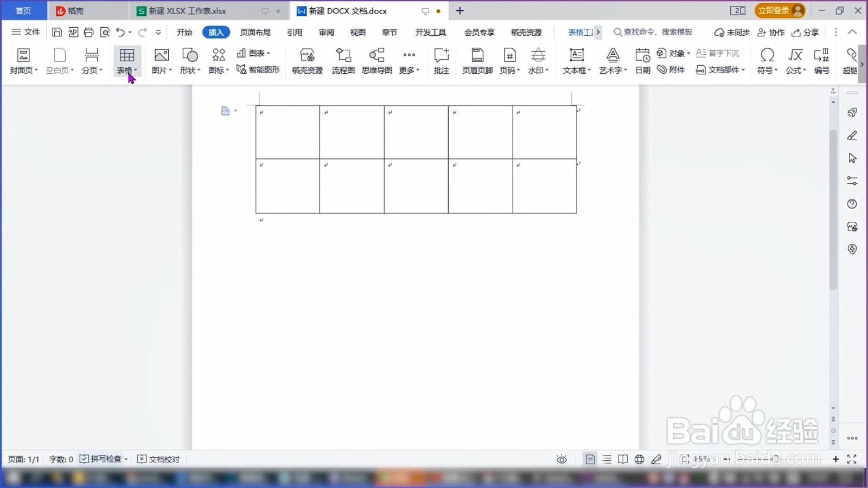This screenshot has width=868, height=488.
Task: Collapse the ribbon with the chevron
Action: (x=852, y=32)
